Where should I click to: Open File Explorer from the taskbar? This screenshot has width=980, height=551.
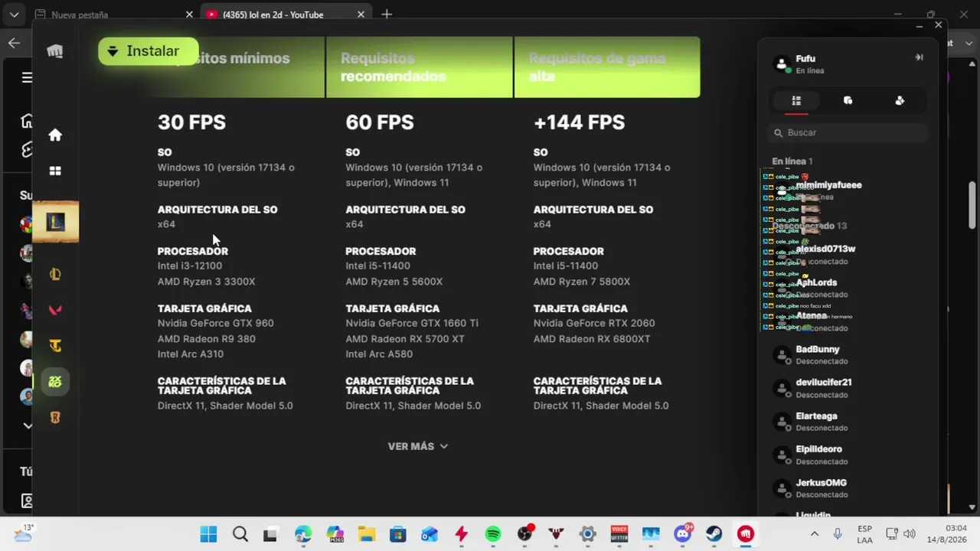click(366, 534)
